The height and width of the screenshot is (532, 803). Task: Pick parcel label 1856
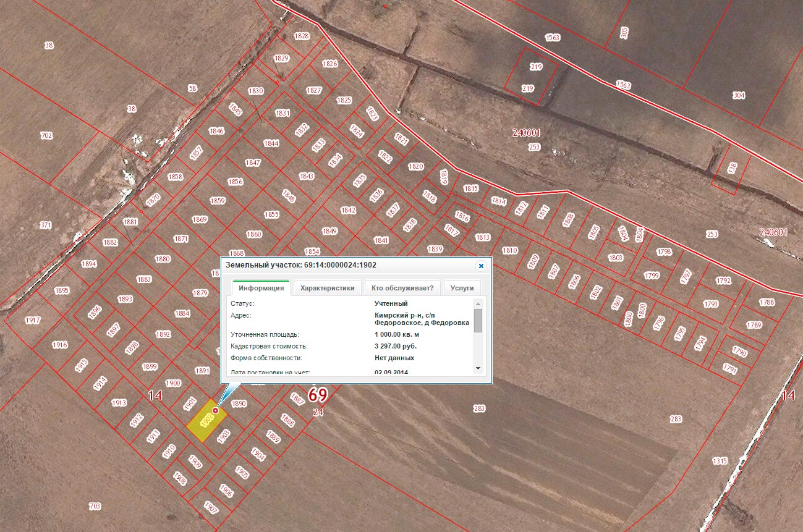(x=236, y=182)
